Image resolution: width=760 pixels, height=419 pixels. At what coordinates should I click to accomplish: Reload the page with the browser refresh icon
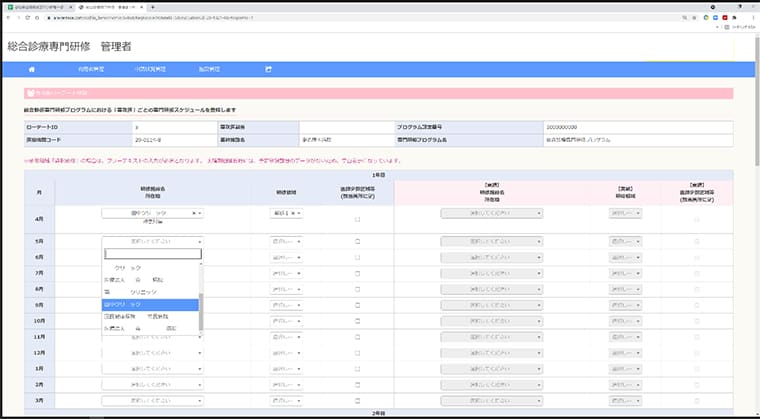[x=28, y=17]
